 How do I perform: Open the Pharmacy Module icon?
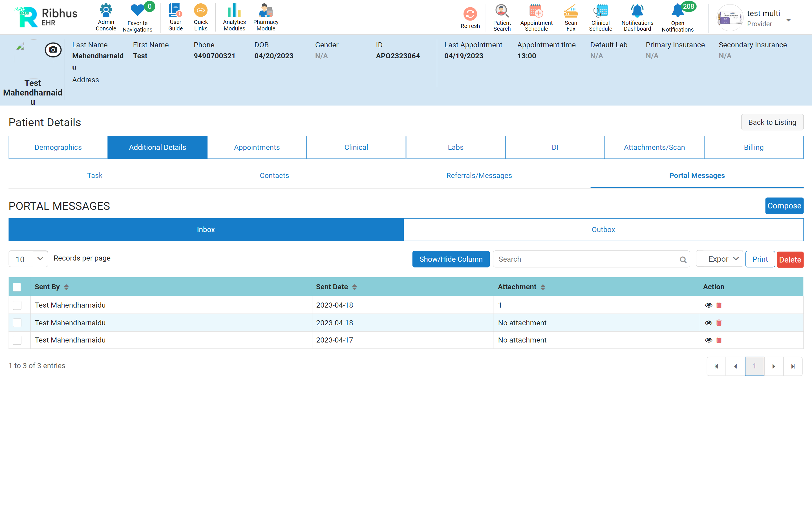point(266,11)
